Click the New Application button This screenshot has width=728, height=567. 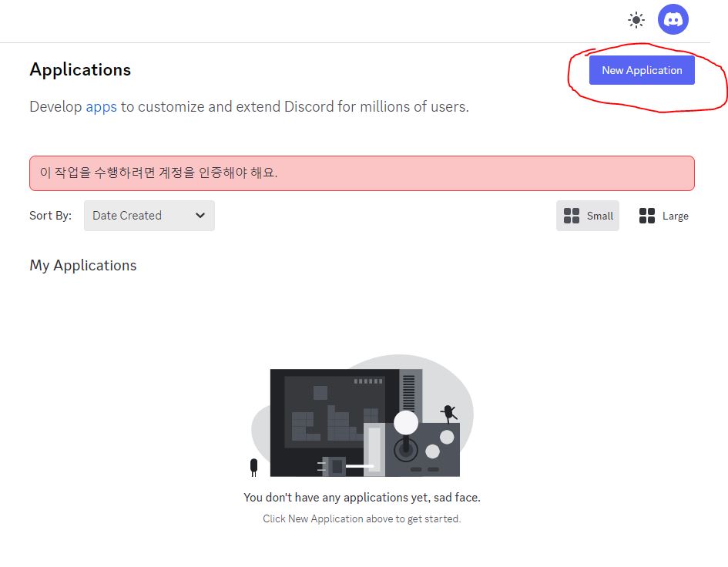(642, 70)
